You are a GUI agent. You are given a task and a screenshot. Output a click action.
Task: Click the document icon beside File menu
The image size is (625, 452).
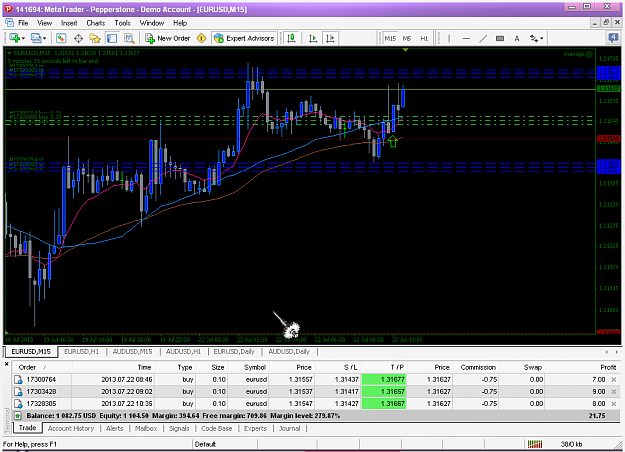(9, 22)
